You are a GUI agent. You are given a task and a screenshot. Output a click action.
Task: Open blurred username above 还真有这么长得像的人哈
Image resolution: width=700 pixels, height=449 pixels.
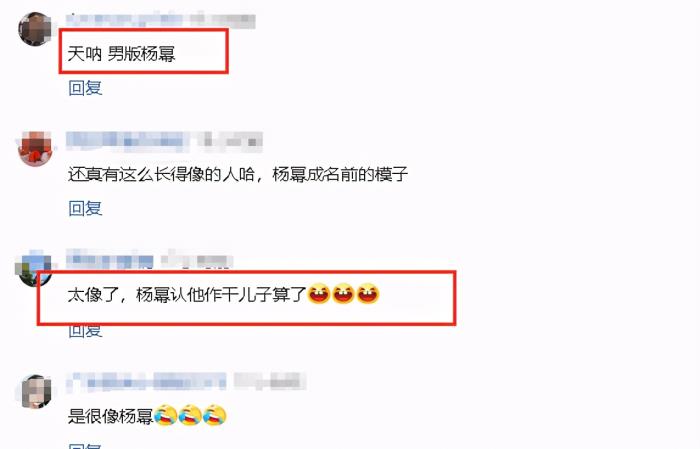point(127,139)
